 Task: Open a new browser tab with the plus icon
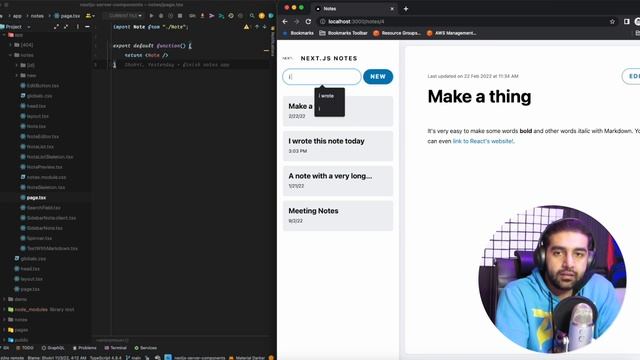pos(406,9)
